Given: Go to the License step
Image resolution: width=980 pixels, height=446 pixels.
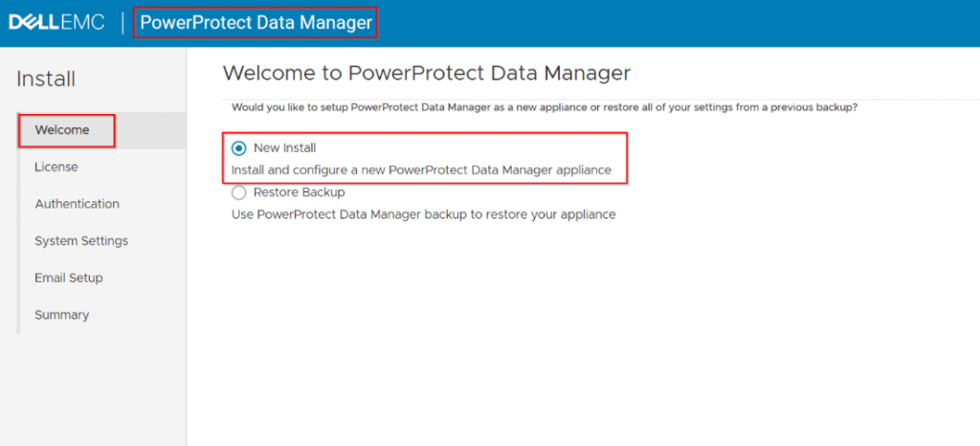Looking at the screenshot, I should point(56,167).
